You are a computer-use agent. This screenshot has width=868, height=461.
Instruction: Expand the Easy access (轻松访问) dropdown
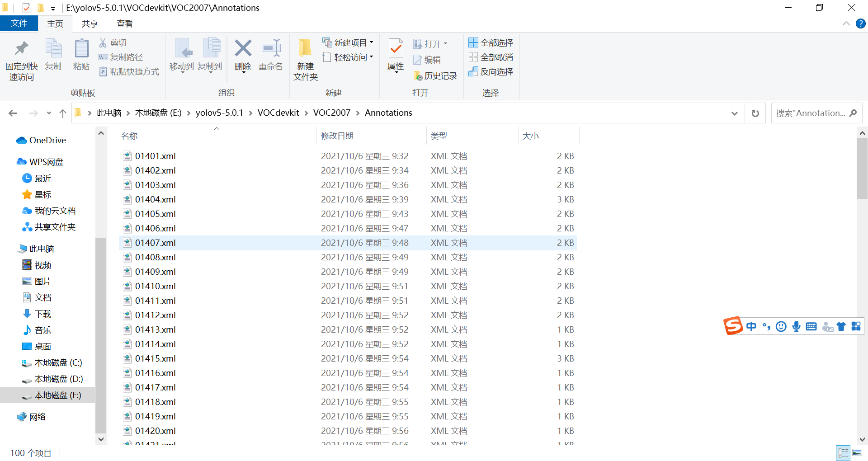point(371,57)
